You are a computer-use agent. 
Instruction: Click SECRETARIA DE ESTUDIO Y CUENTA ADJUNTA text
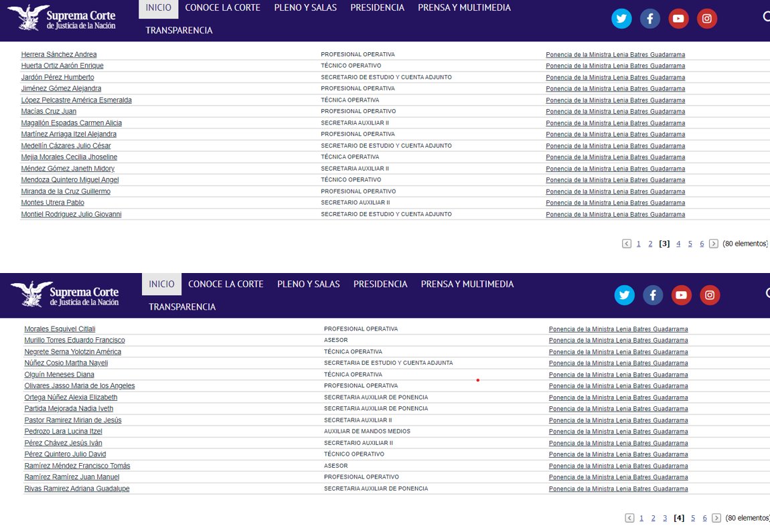click(x=388, y=363)
